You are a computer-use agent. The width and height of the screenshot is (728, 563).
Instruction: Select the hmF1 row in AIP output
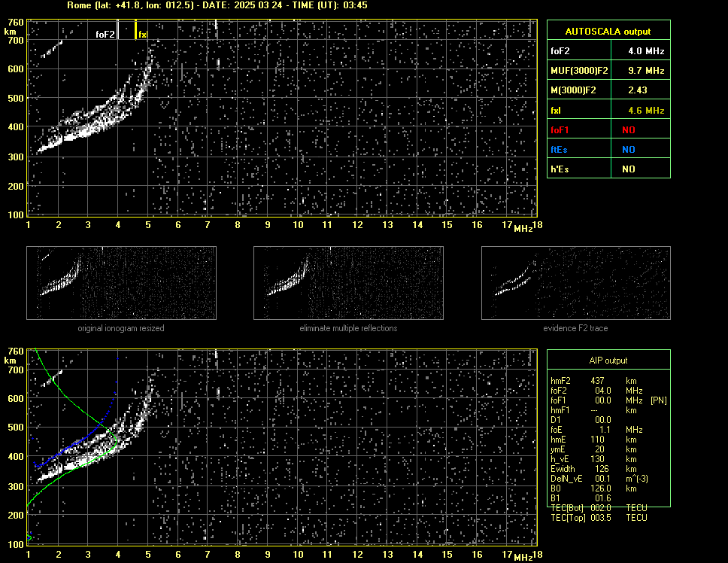point(594,410)
